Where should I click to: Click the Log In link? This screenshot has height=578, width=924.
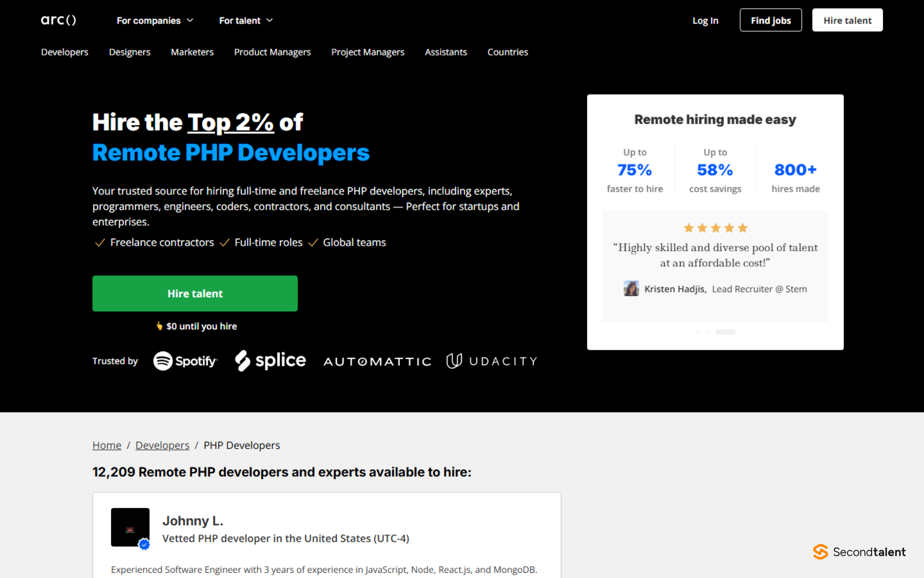click(705, 21)
